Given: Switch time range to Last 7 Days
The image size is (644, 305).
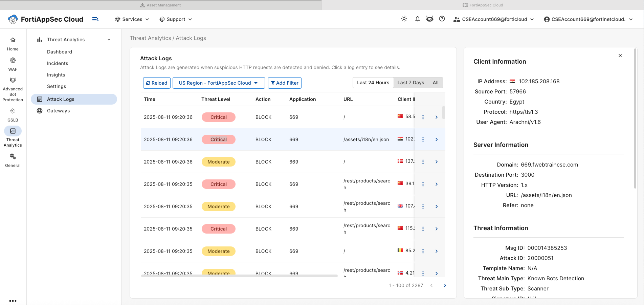Looking at the screenshot, I should click(x=411, y=83).
